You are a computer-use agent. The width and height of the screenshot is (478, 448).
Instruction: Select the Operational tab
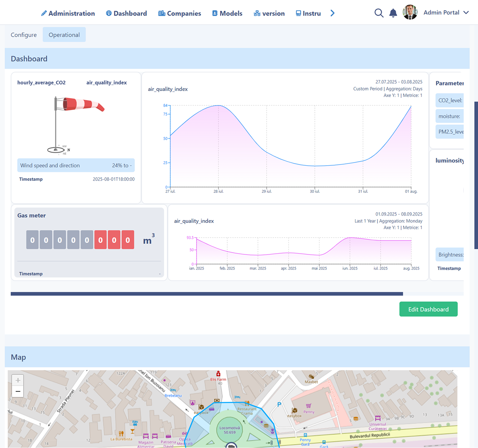pyautogui.click(x=64, y=35)
